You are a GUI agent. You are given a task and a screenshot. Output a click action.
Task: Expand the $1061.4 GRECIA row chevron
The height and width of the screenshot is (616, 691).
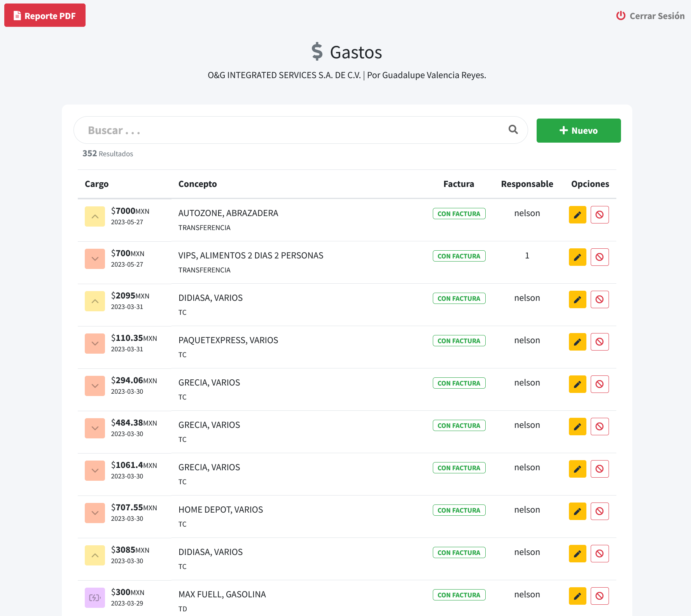[x=95, y=471]
